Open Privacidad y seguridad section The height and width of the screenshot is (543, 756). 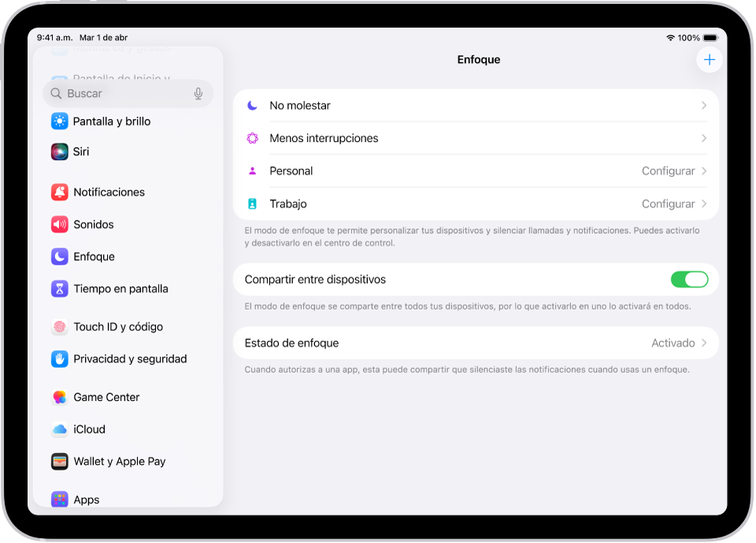(130, 359)
